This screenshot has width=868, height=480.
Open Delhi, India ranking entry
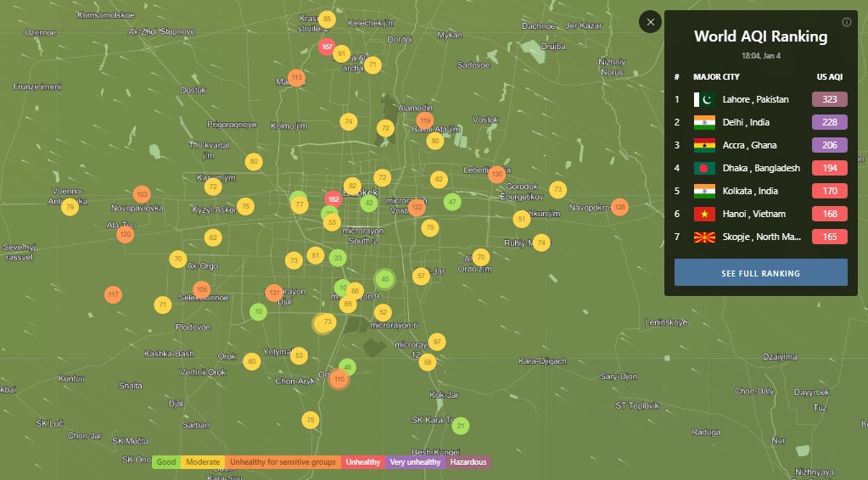point(746,122)
